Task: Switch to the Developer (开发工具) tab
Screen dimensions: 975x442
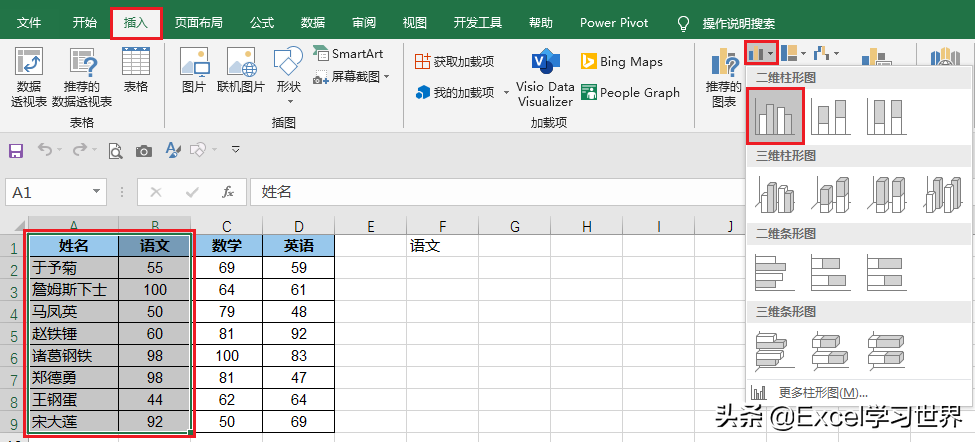Action: coord(478,23)
